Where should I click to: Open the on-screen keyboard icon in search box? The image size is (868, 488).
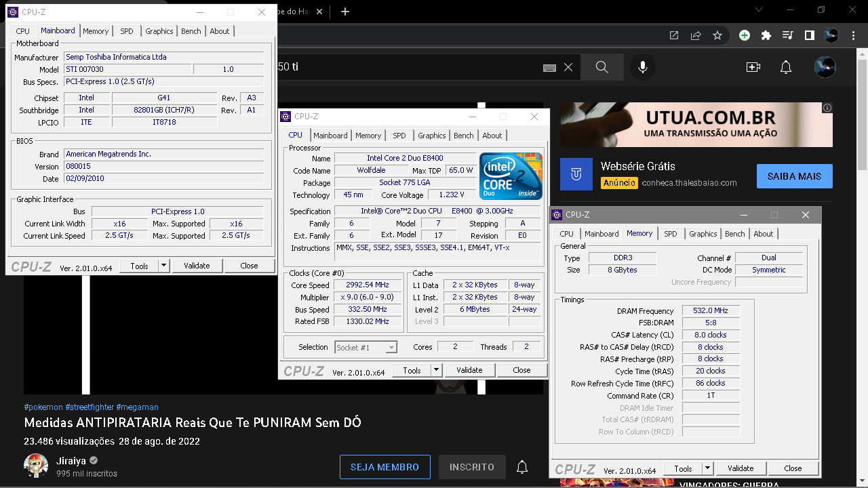549,67
